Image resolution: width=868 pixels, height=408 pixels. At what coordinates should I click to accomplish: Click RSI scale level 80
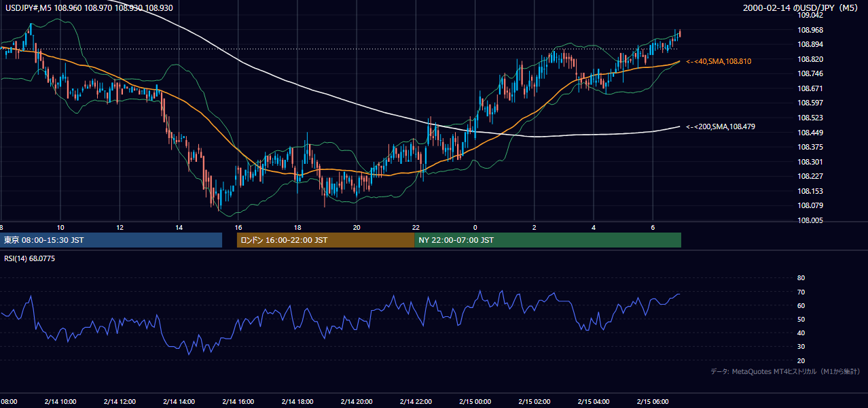(801, 278)
